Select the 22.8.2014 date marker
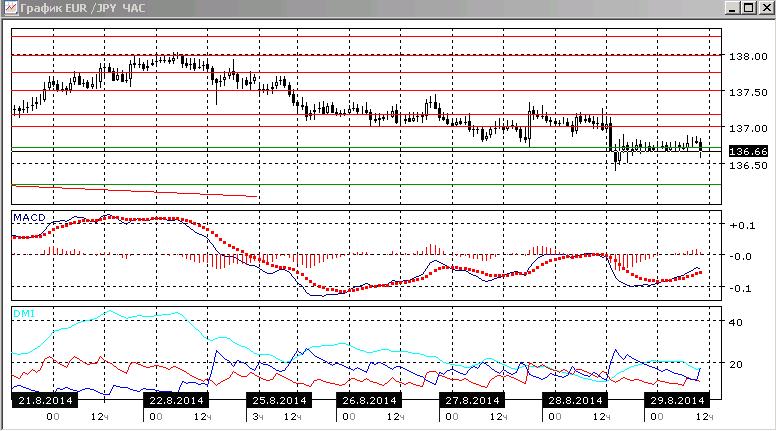This screenshot has width=776, height=431. (176, 400)
